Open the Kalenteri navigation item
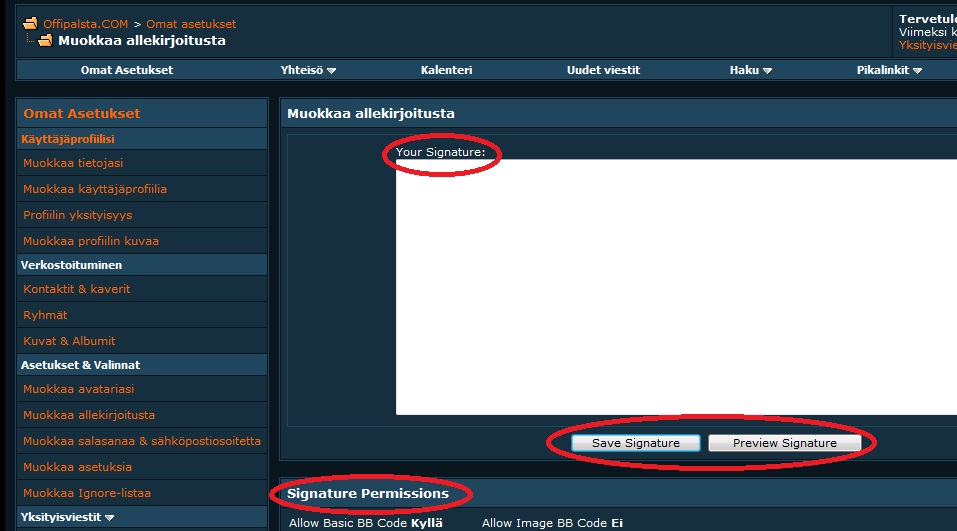 tap(446, 70)
